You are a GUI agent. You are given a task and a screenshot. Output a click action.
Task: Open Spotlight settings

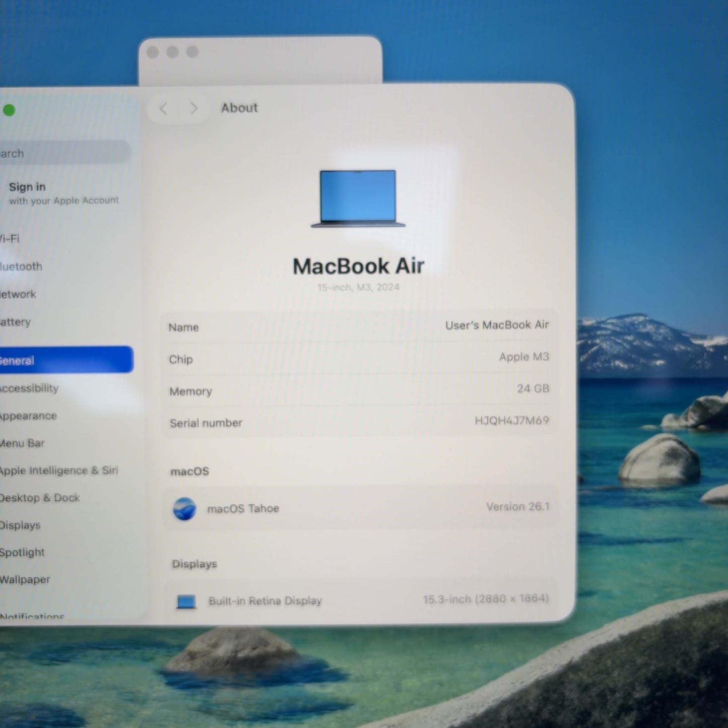[x=22, y=552]
